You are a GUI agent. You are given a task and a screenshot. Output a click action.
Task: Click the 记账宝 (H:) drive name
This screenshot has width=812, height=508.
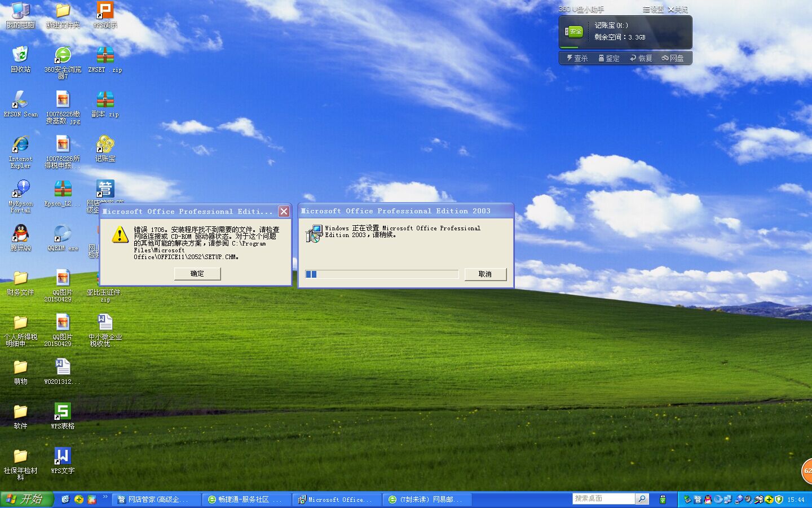[611, 25]
